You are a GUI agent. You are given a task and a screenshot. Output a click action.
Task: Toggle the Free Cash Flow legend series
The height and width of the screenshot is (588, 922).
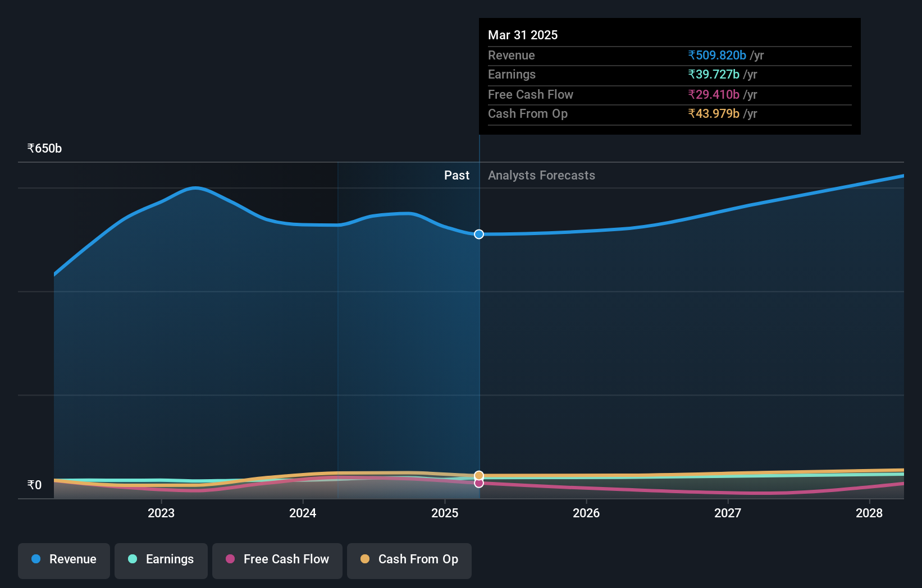point(277,560)
